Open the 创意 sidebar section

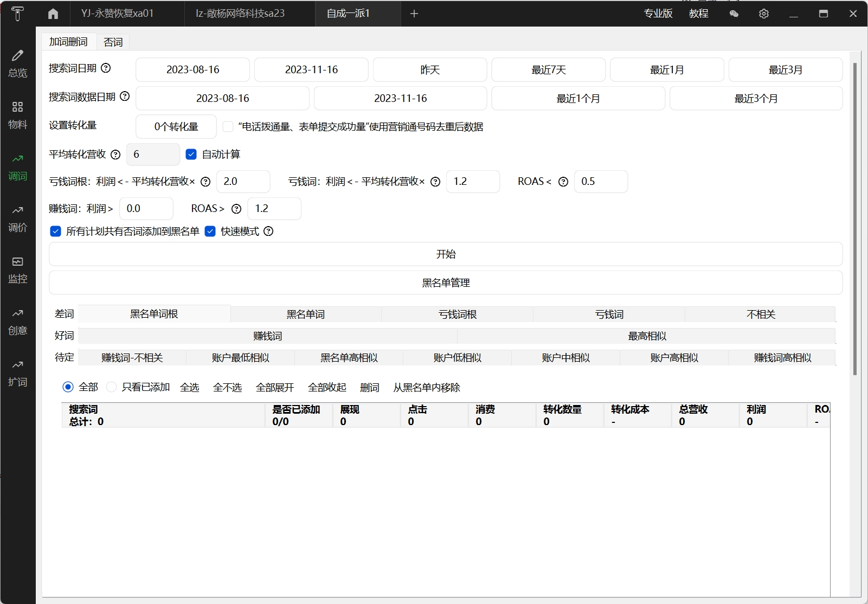pos(17,322)
